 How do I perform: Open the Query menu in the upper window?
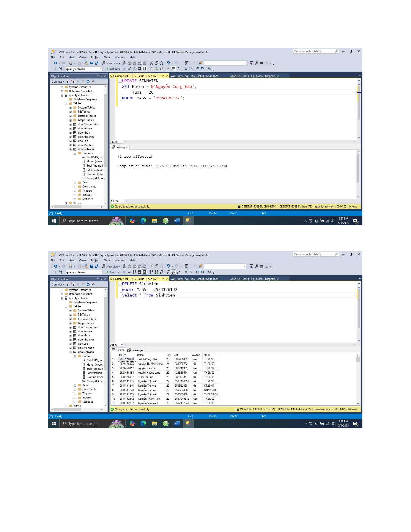tap(83, 57)
